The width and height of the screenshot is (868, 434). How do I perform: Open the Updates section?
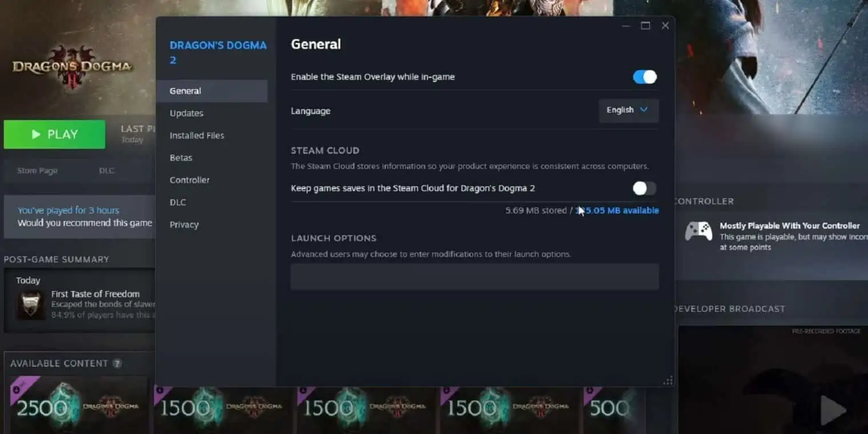187,113
